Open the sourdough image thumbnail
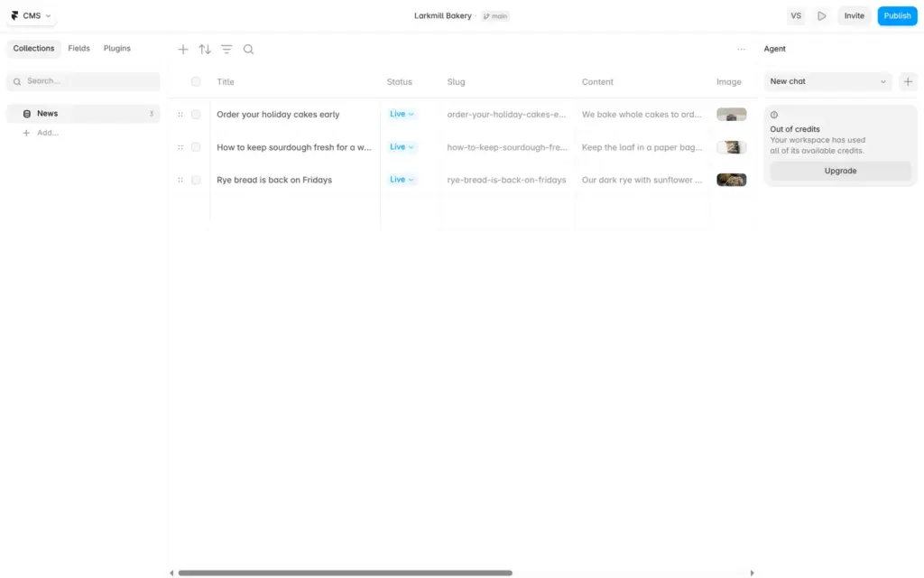The image size is (924, 578). (x=731, y=147)
